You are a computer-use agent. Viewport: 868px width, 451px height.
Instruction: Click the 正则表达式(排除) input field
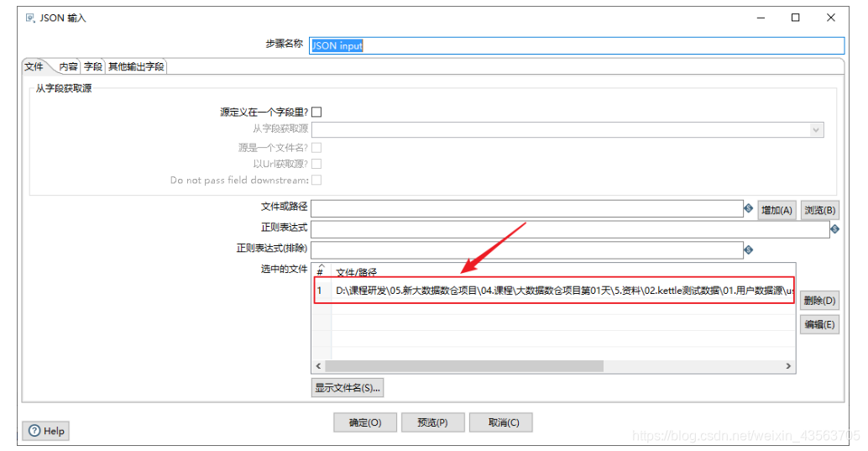[527, 250]
